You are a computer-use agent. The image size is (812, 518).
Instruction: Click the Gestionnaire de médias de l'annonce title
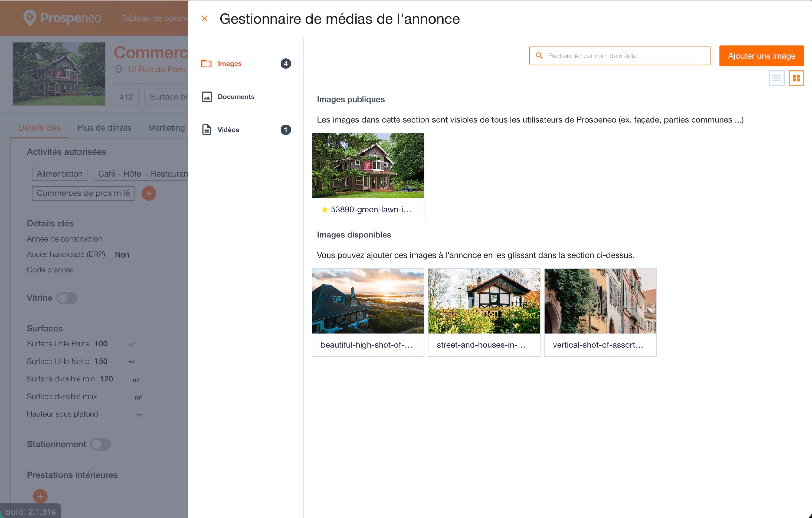340,19
